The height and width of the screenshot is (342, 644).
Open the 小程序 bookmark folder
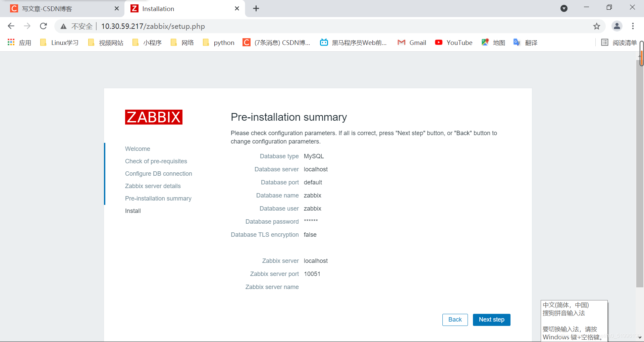pos(147,43)
